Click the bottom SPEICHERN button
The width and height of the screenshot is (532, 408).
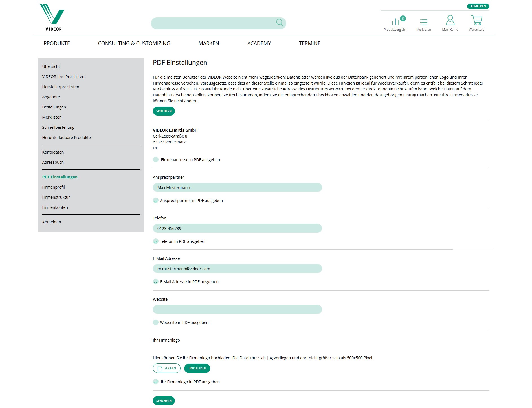tap(164, 401)
